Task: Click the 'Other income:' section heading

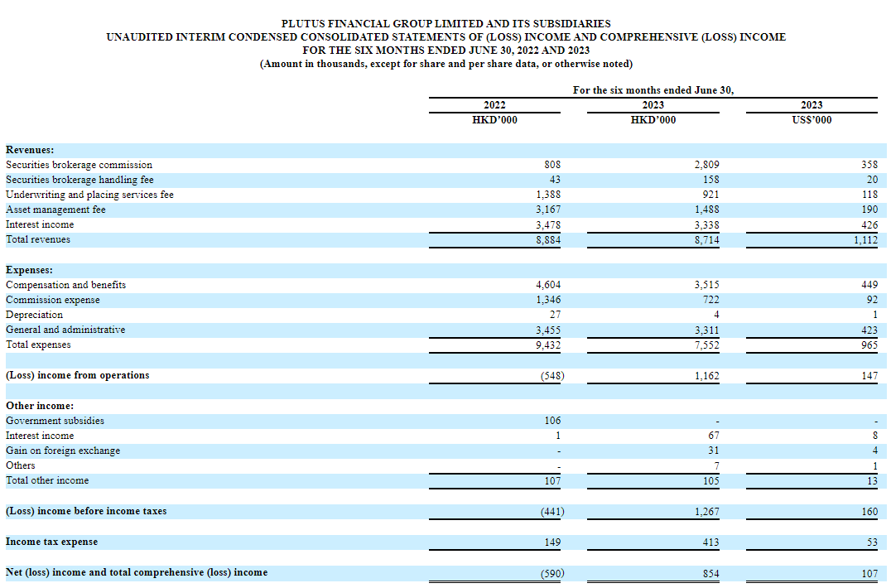Action: 40,406
